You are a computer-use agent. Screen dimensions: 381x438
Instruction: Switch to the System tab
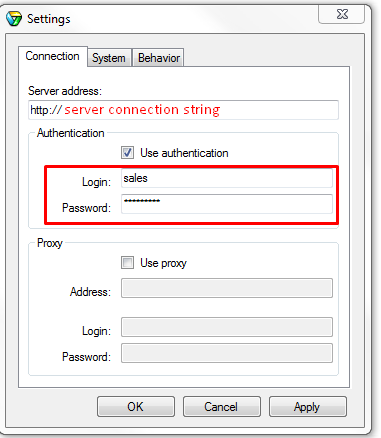pyautogui.click(x=109, y=58)
